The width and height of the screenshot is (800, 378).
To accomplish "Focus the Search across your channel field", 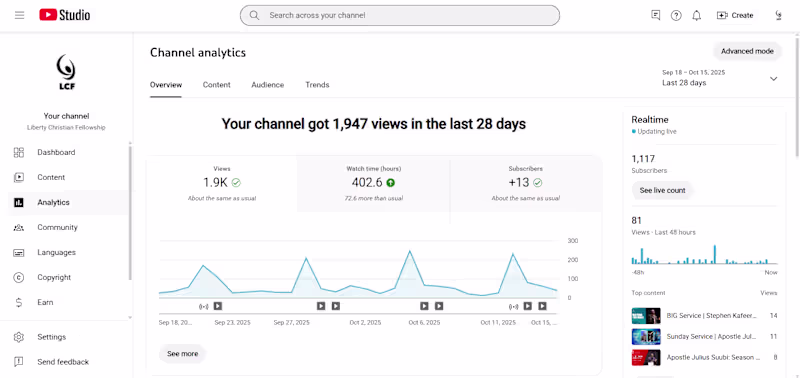I will 399,15.
